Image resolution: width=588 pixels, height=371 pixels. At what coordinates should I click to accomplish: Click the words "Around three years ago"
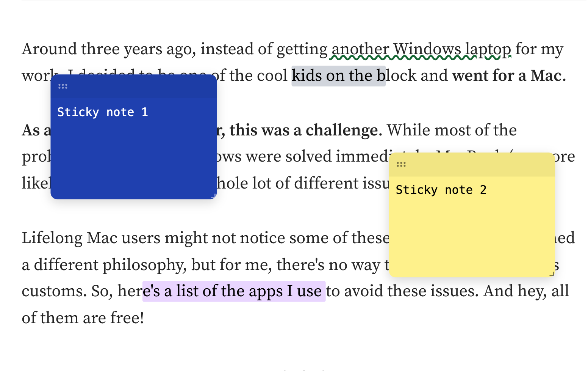(108, 49)
